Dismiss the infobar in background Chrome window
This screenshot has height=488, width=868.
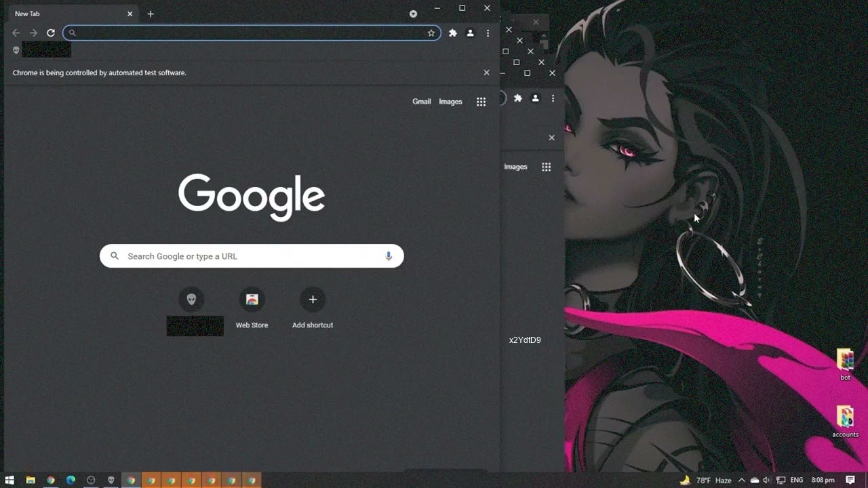point(551,138)
